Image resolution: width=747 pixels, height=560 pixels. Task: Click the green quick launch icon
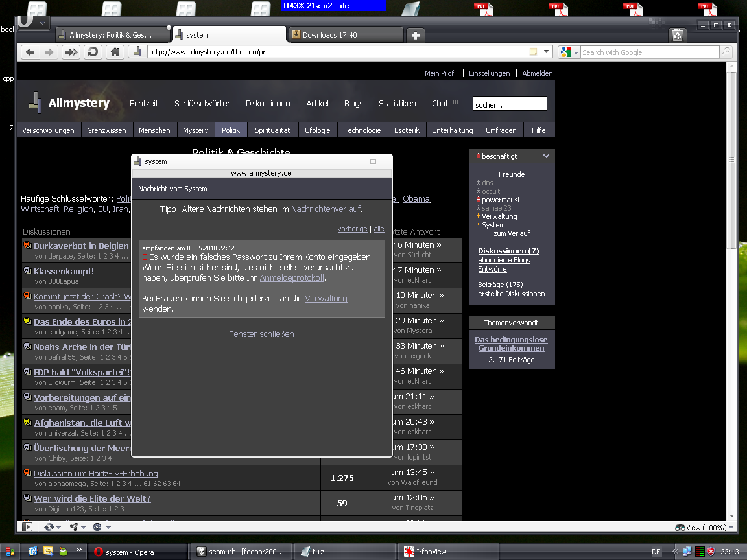[x=64, y=552]
